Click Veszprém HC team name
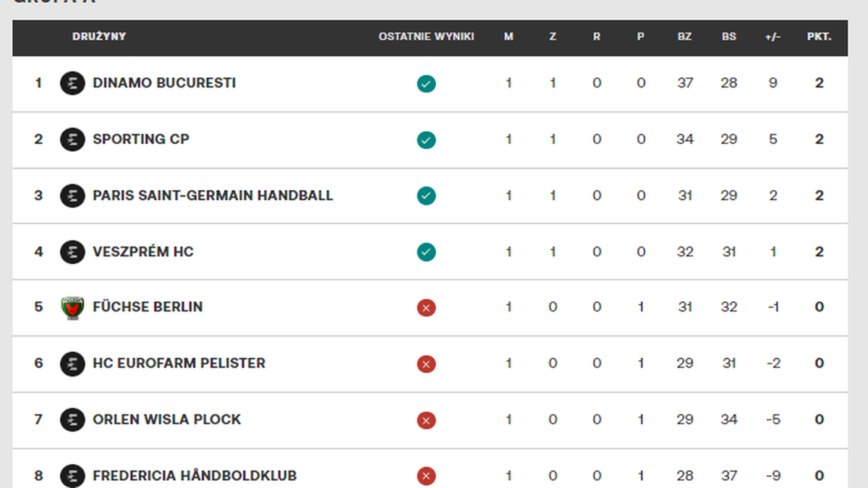Image resolution: width=868 pixels, height=488 pixels. [x=143, y=252]
